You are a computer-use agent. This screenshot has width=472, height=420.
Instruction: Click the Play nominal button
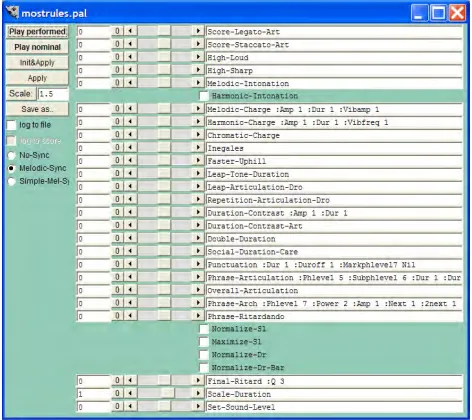tap(37, 47)
